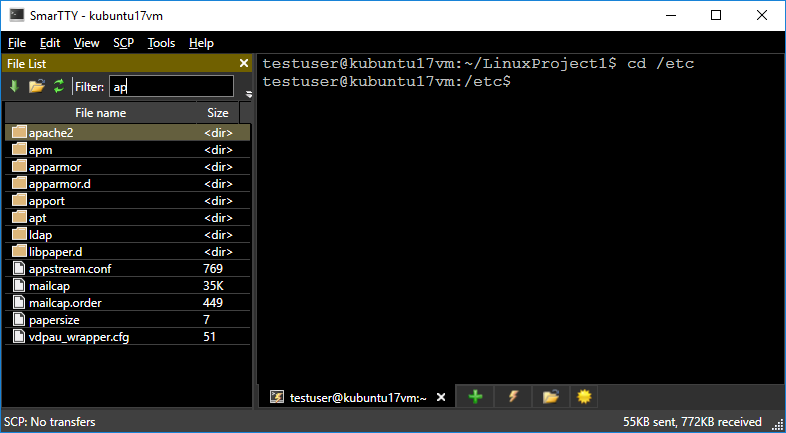The width and height of the screenshot is (786, 433).
Task: Click the apm folder icon
Action: tap(19, 149)
